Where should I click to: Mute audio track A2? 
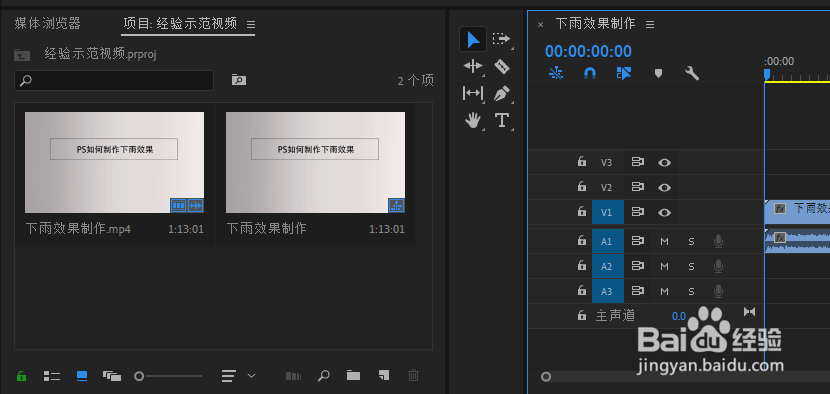coord(665,266)
